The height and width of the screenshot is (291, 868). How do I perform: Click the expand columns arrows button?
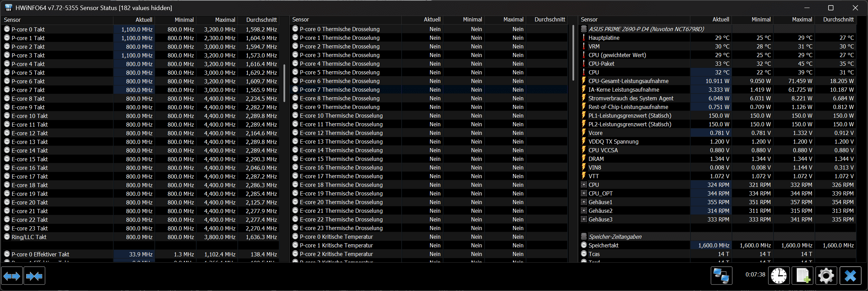(12, 276)
